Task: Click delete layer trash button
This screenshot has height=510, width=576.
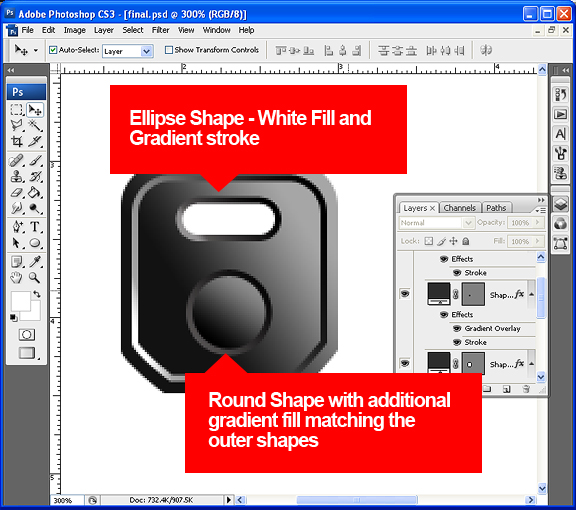Action: tap(526, 389)
